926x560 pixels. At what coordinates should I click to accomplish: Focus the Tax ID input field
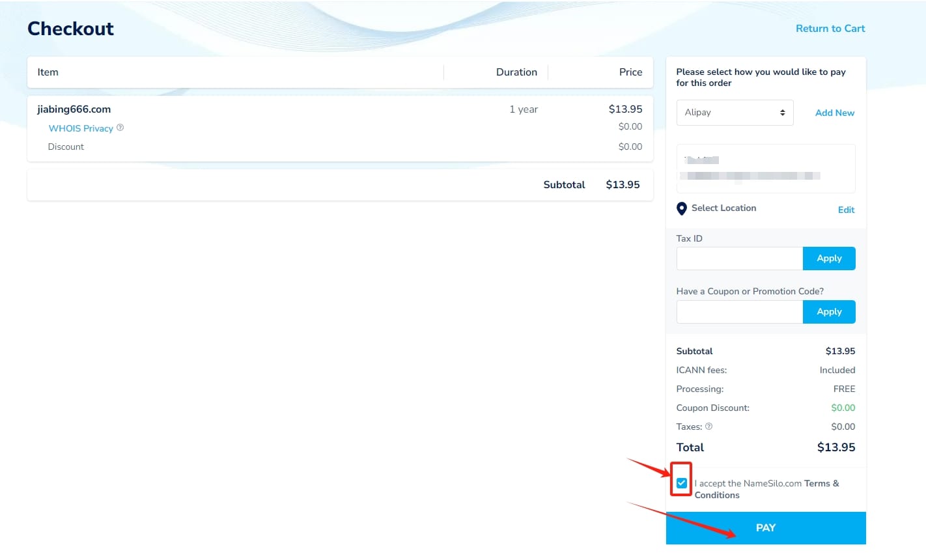pos(739,259)
